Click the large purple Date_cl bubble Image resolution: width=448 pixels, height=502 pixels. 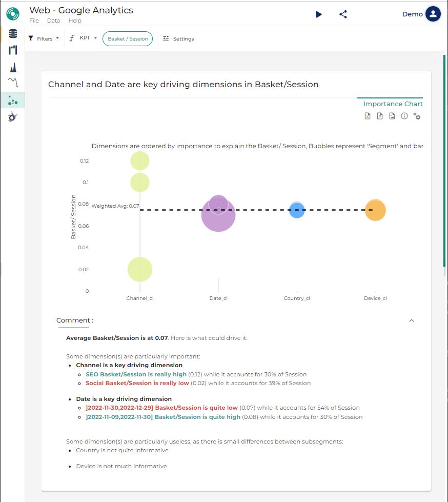click(x=218, y=221)
